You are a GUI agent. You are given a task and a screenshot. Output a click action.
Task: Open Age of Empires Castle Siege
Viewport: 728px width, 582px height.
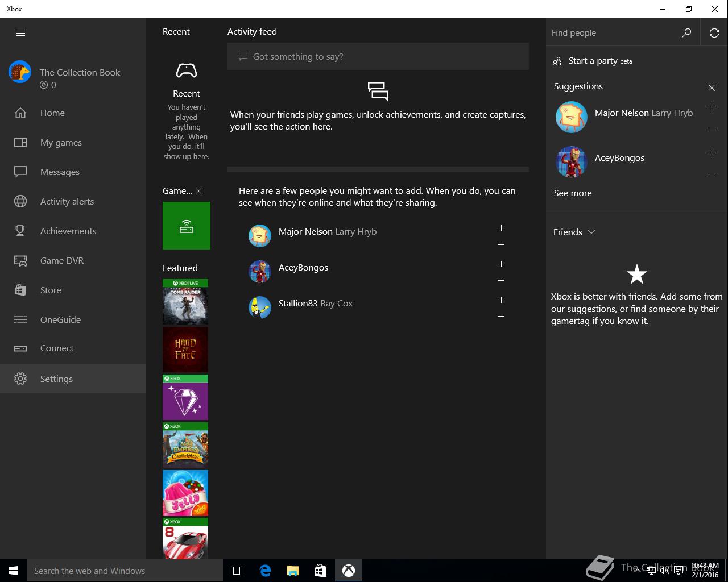[185, 445]
